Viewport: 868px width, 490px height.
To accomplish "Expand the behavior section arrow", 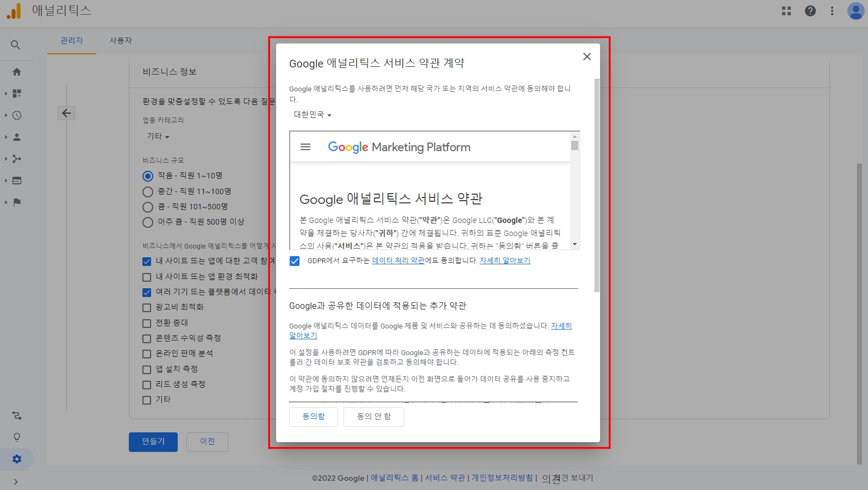I will [x=6, y=181].
